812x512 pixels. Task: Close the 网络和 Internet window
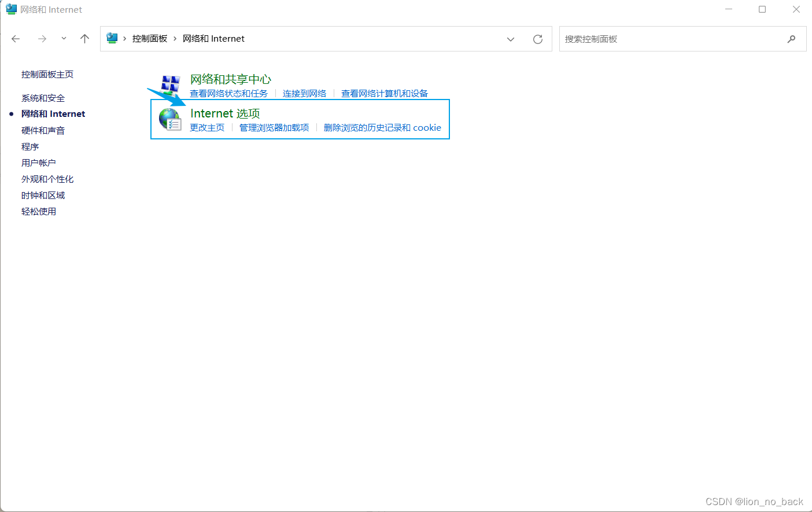pos(796,9)
